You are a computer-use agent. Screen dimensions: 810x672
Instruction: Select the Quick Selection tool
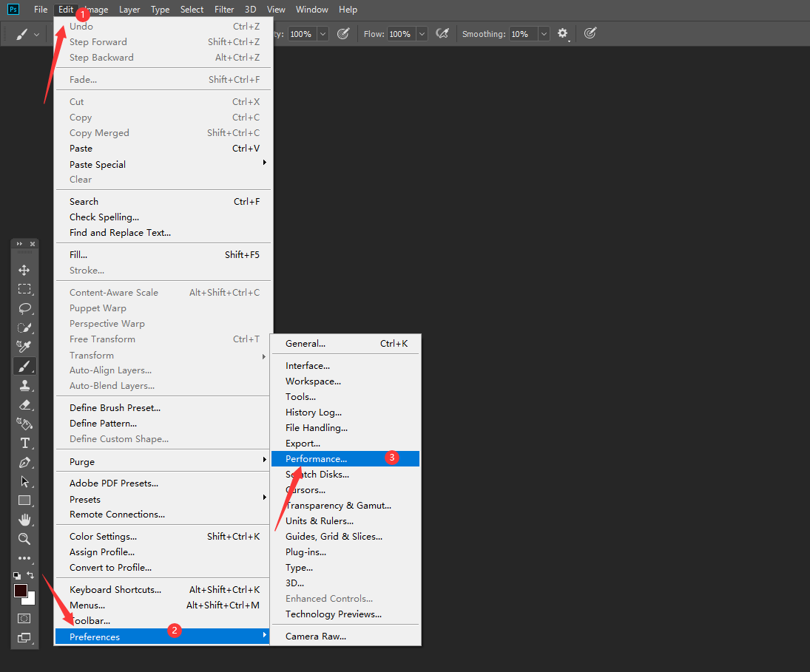24,327
